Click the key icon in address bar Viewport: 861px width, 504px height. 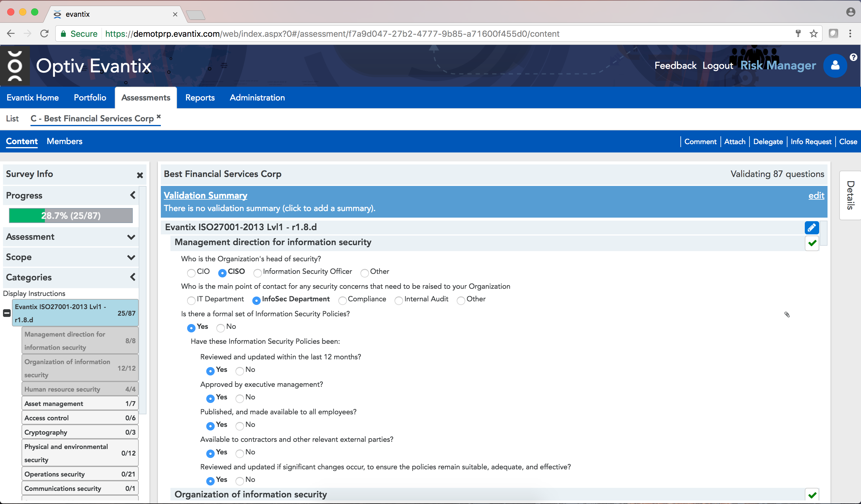coord(798,33)
